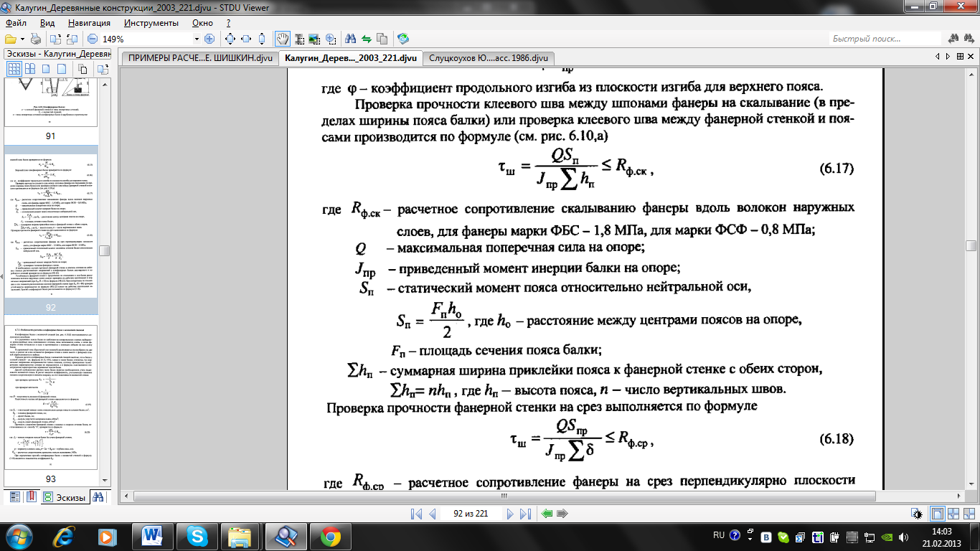Image resolution: width=980 pixels, height=551 pixels.
Task: Find the next quick search match
Action: 969,39
